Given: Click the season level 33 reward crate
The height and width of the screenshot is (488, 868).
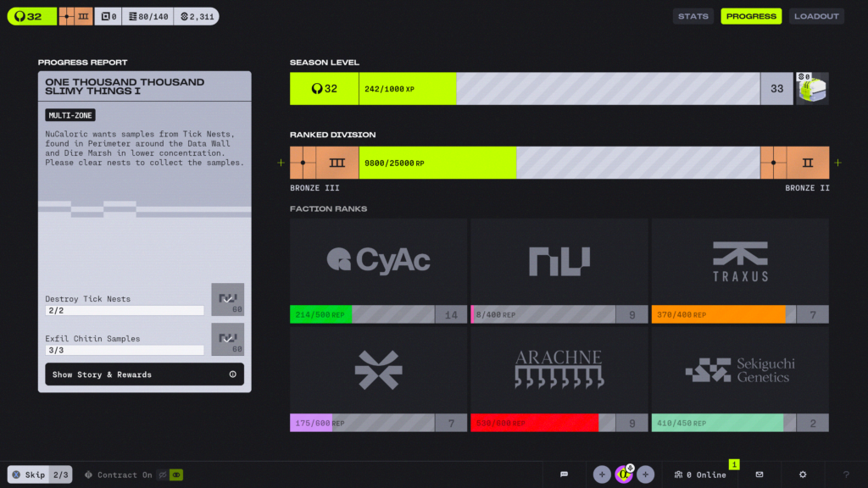Looking at the screenshot, I should (x=812, y=88).
